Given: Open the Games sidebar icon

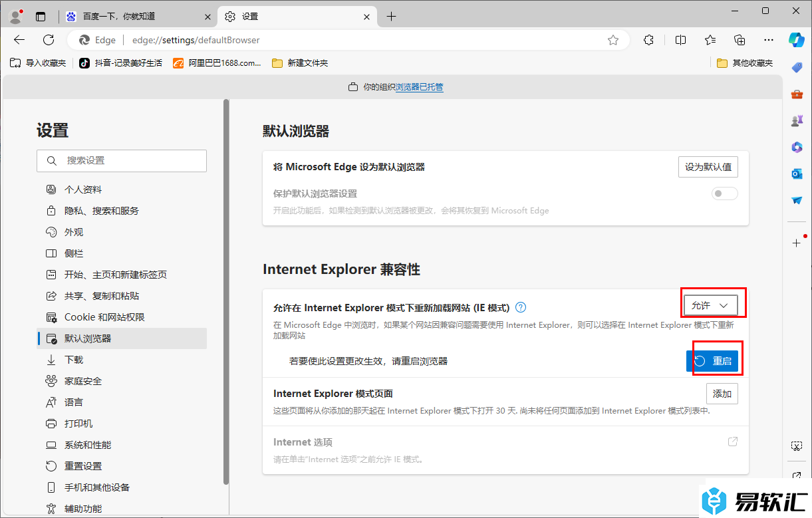Looking at the screenshot, I should [797, 121].
